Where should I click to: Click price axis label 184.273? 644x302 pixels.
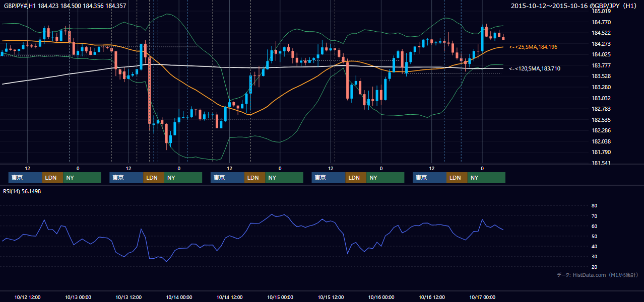point(601,44)
